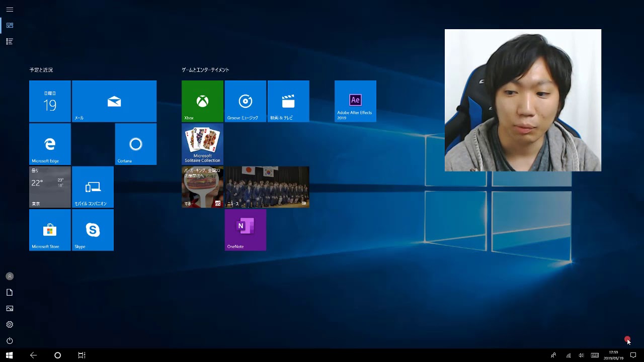Open the volume control slider
This screenshot has width=644, height=362.
coord(581,355)
